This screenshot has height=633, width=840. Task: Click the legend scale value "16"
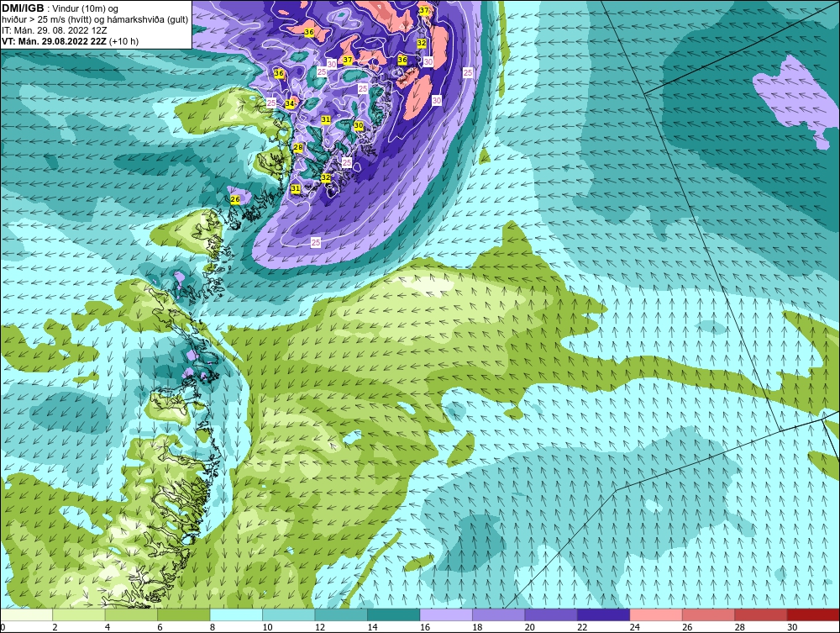425,627
